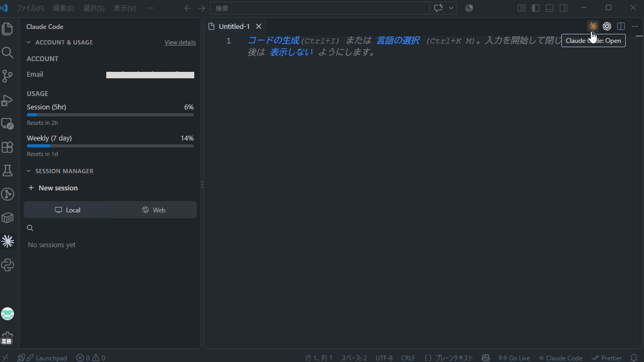
Task: Open the ファイル(F) menu
Action: point(30,8)
